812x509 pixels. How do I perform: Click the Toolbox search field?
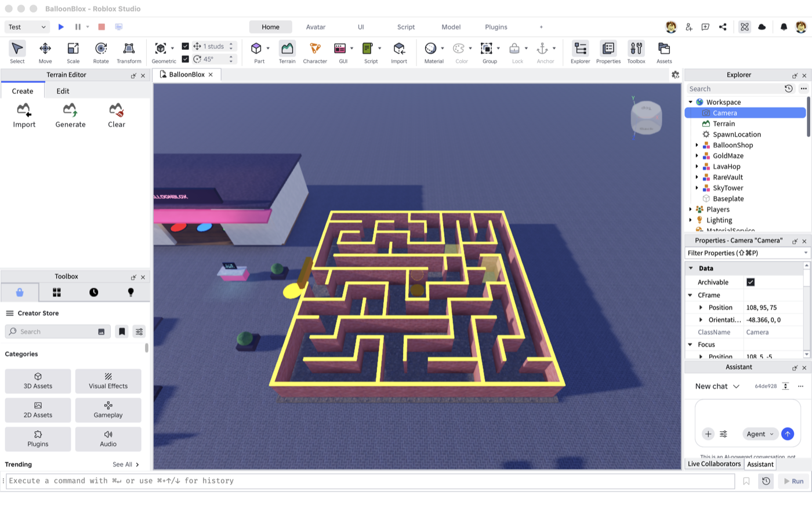(57, 332)
